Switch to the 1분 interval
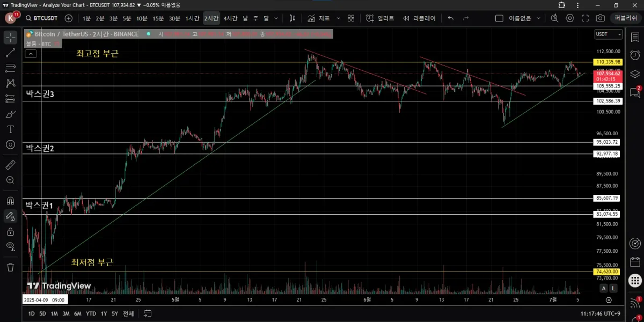The image size is (644, 322). click(86, 18)
